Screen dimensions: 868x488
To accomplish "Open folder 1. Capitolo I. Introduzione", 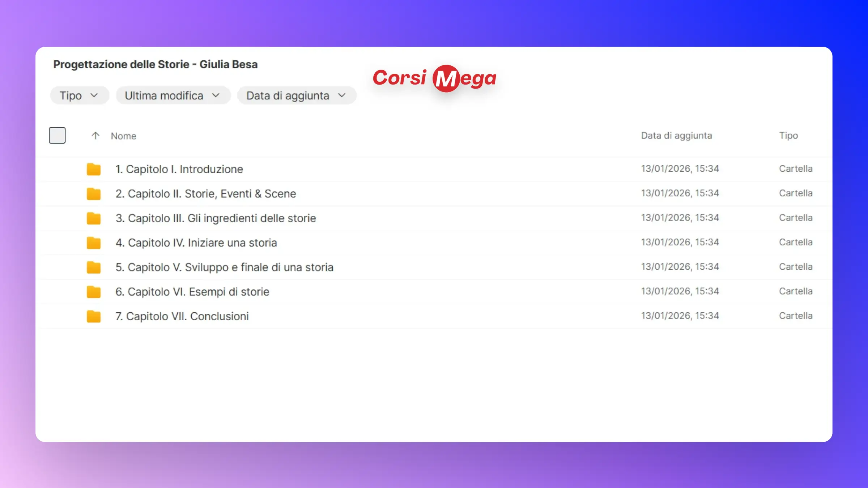I will click(x=179, y=169).
